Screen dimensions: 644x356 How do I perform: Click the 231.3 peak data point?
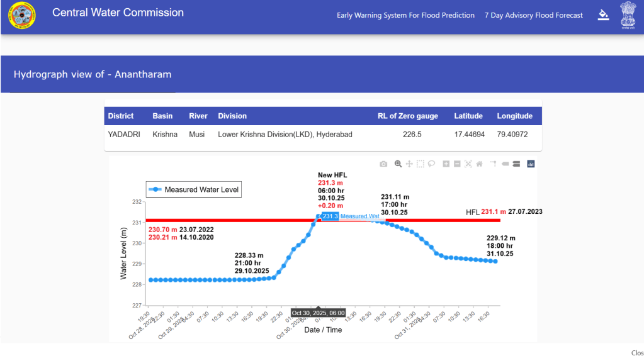click(319, 216)
